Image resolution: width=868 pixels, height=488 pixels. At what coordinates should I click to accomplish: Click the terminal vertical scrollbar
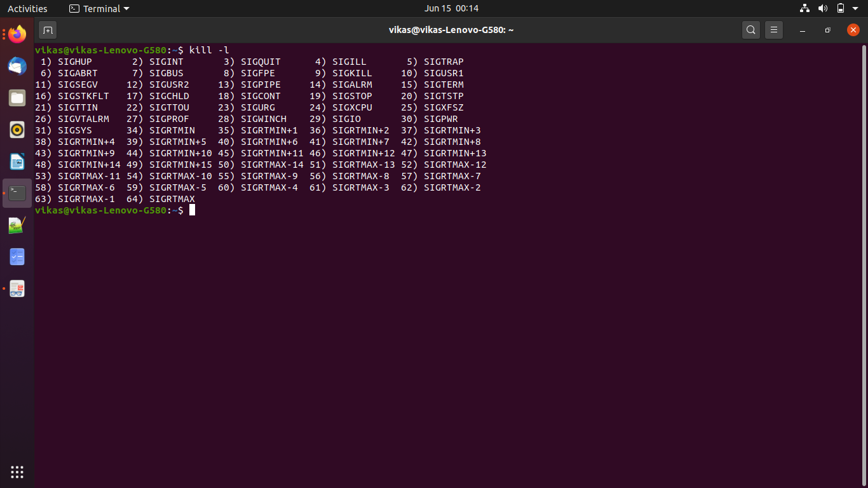pyautogui.click(x=864, y=264)
